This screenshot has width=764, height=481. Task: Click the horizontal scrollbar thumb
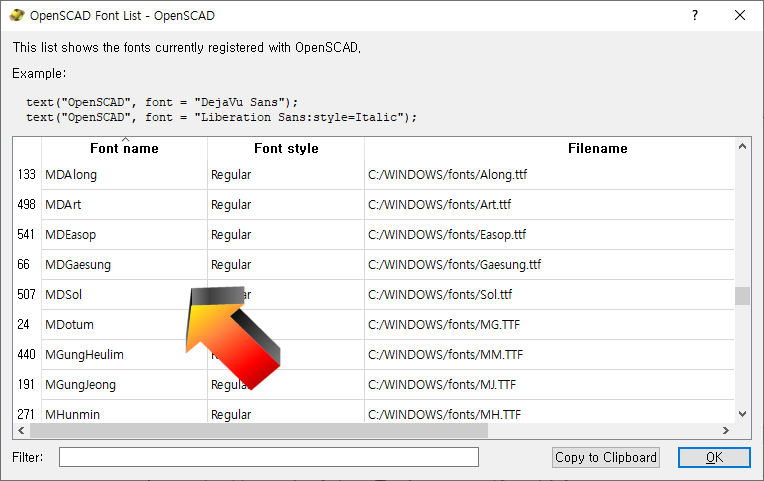pos(259,430)
